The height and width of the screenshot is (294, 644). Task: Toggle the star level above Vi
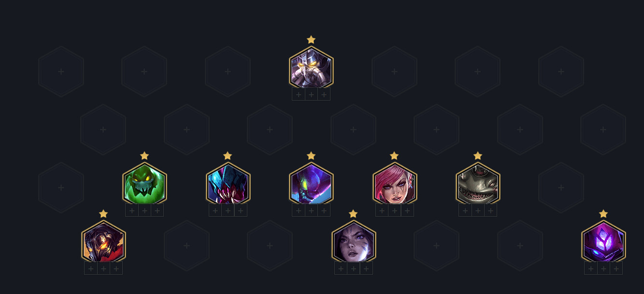pyautogui.click(x=394, y=156)
